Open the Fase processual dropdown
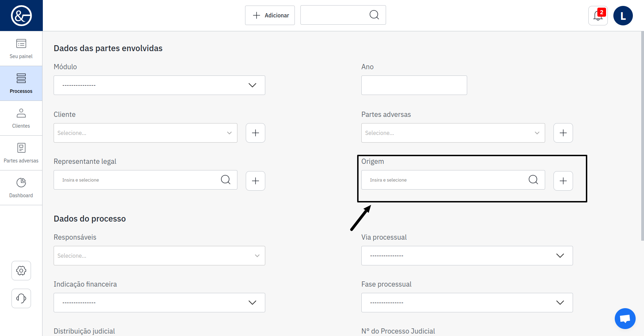 point(467,303)
